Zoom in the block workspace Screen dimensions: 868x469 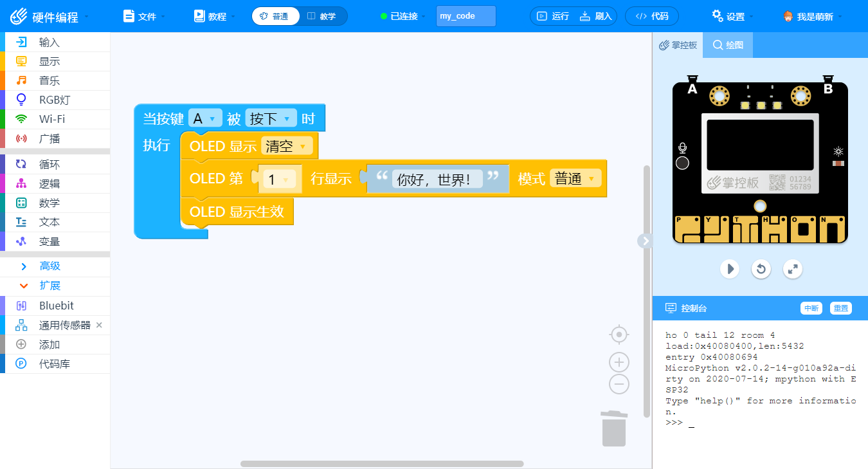pyautogui.click(x=619, y=362)
